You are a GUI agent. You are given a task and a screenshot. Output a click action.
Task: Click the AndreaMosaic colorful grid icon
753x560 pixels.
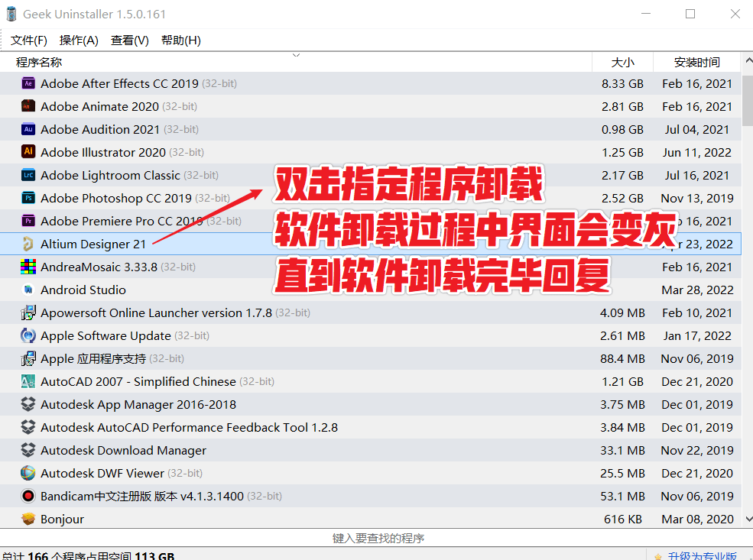point(28,267)
